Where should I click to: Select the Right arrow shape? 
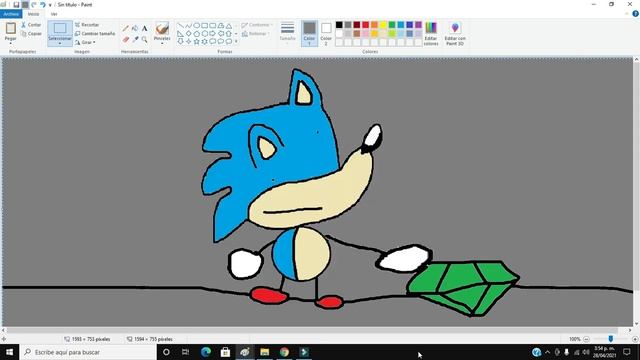tap(213, 33)
